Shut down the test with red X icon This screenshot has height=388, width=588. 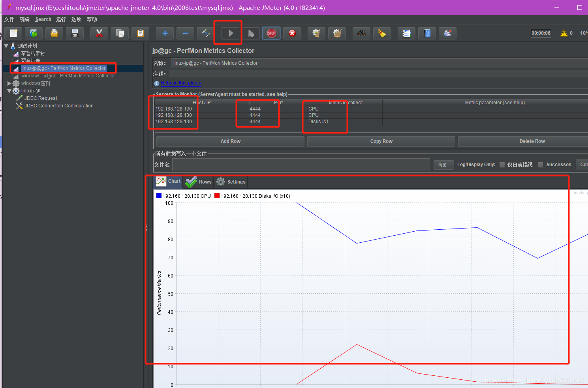pos(292,33)
